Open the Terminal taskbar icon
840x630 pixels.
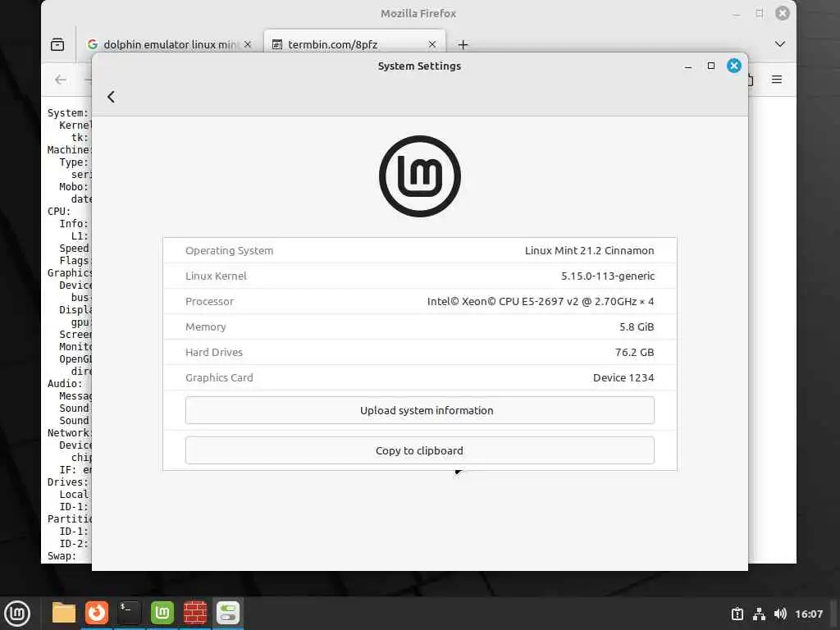click(x=129, y=614)
